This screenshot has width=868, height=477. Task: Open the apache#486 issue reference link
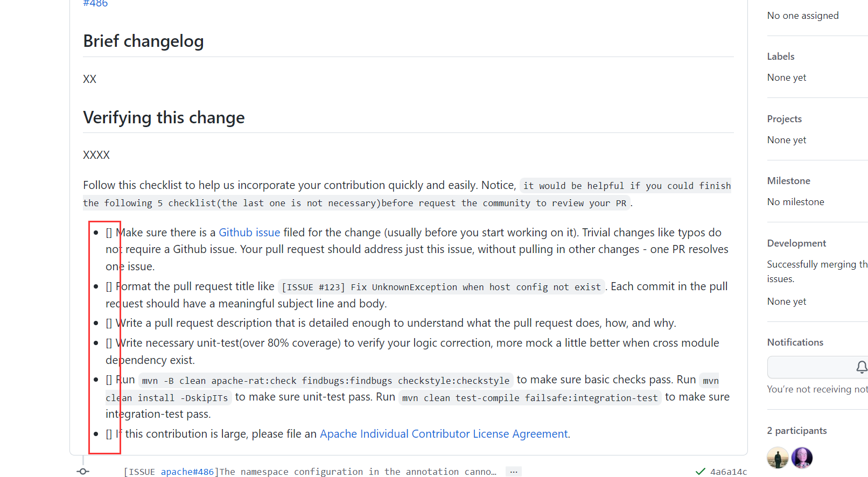point(187,472)
